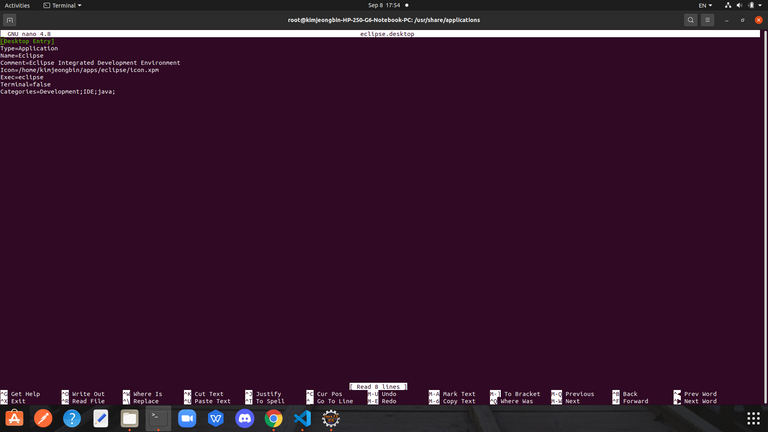Open the clock showing Sep 8 17:54
This screenshot has width=768, height=432.
point(384,5)
